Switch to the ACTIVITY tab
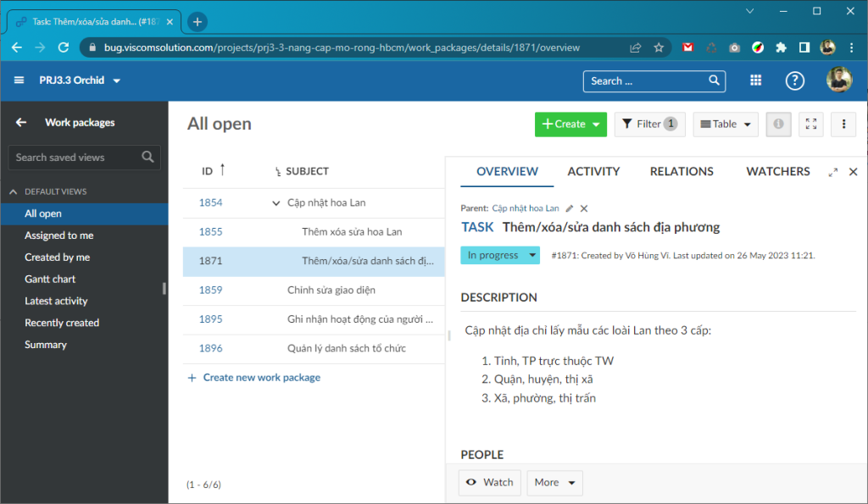868x504 pixels. (593, 171)
